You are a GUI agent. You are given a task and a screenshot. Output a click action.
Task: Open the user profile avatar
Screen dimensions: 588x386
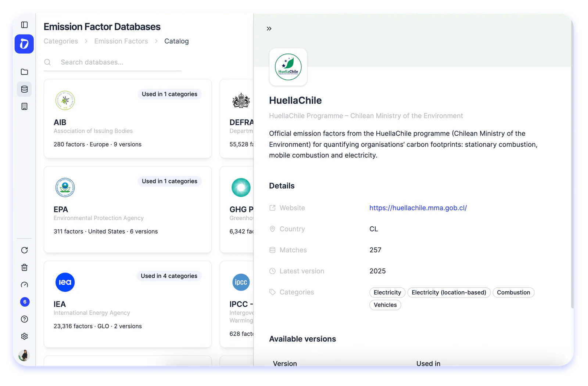pos(24,355)
